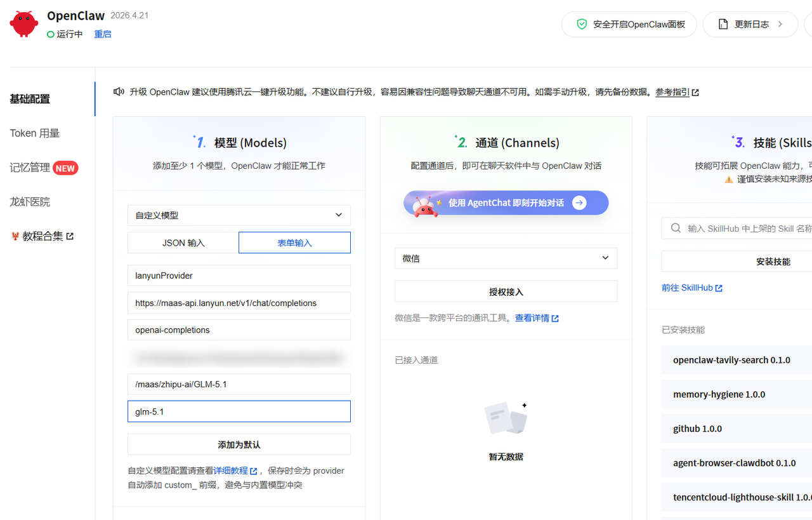
Task: Click the glm-5.1 model name field
Action: pos(239,411)
